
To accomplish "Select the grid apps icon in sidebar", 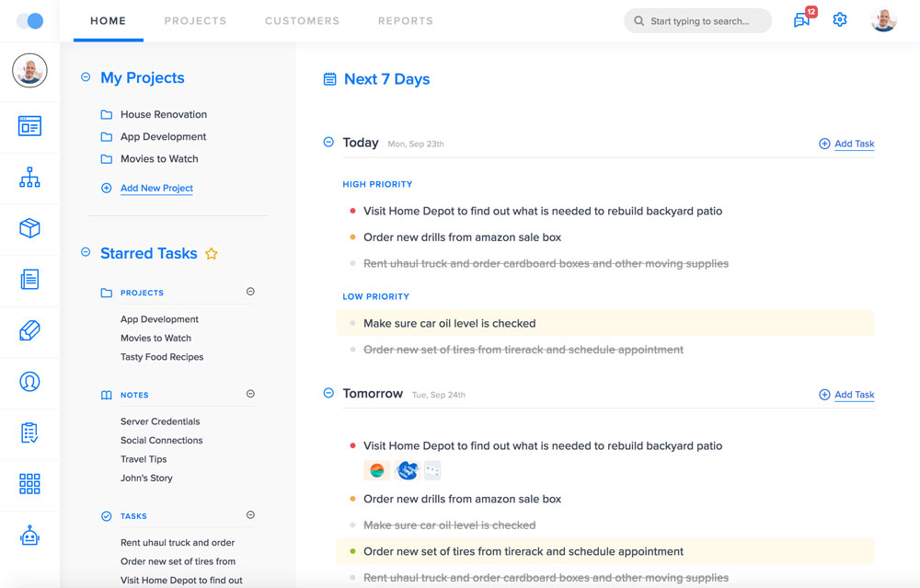I will point(29,484).
